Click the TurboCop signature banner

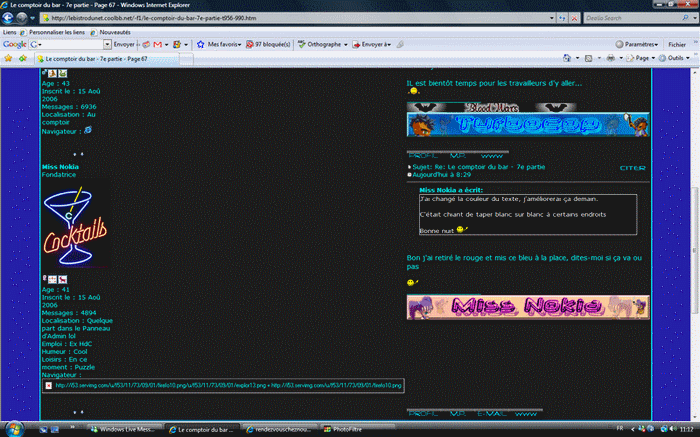tap(528, 125)
